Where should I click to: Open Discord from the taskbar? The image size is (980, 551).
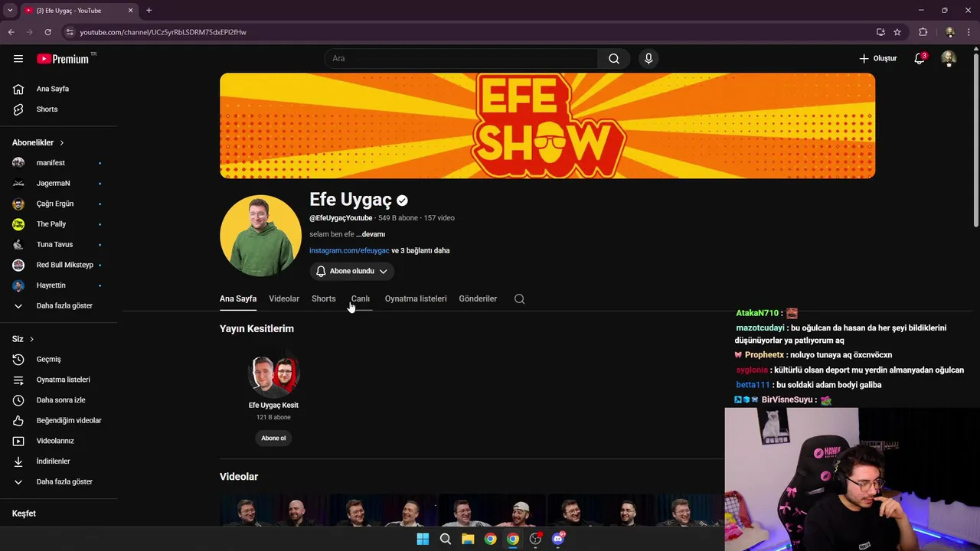(x=558, y=539)
